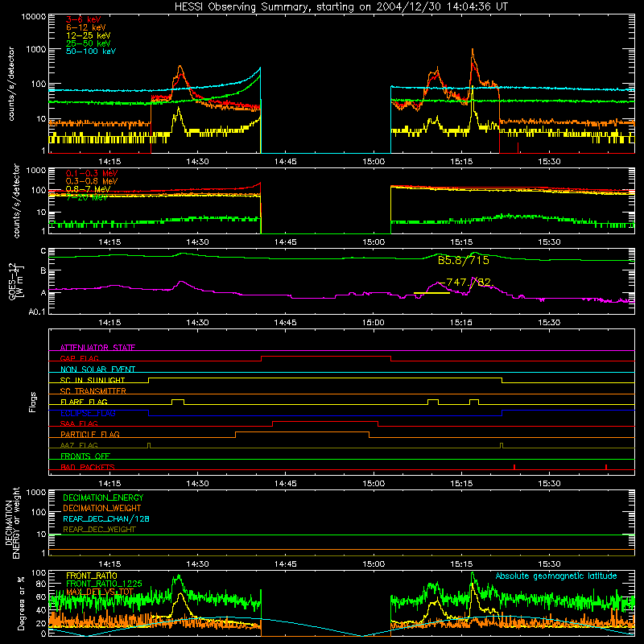
Task: Click the 7-20 MeV legend entry
Action: [x=87, y=197]
